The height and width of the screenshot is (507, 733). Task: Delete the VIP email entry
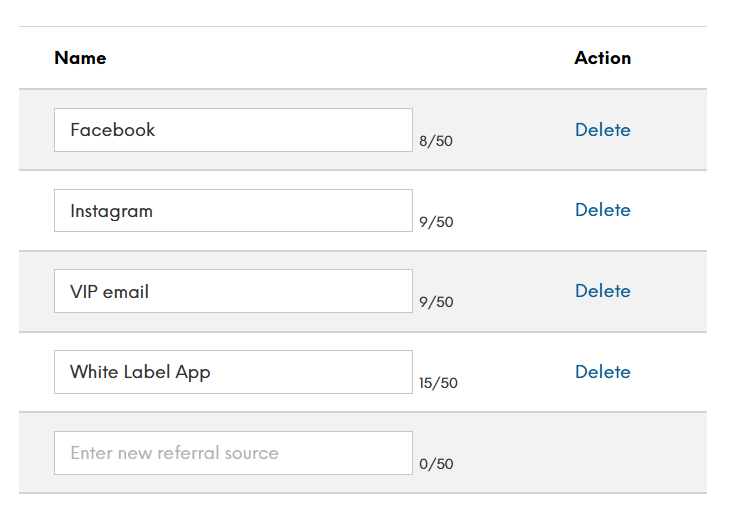click(602, 291)
